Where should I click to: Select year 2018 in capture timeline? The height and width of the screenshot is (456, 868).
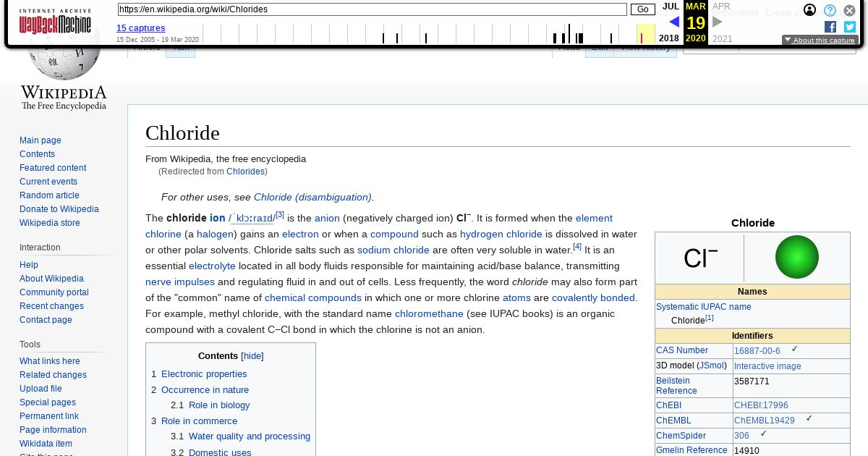pos(669,38)
